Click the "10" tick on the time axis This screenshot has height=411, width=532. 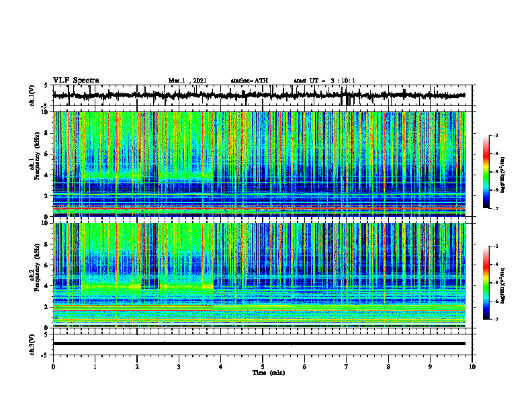coord(472,367)
